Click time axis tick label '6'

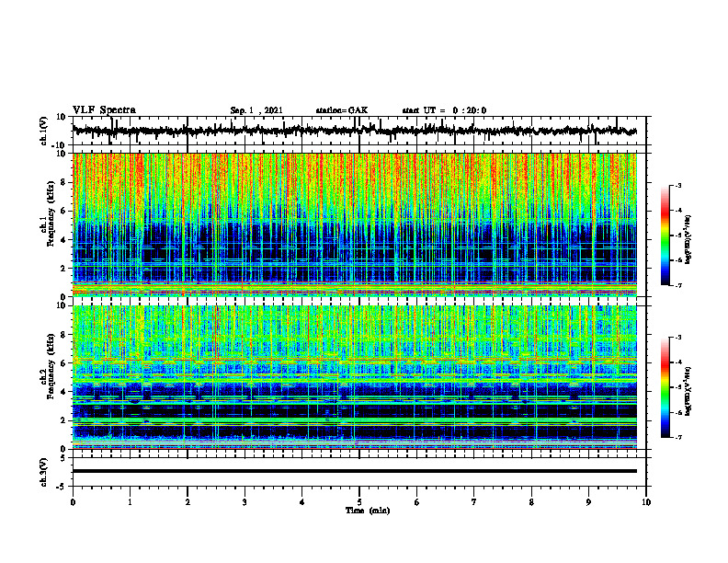(417, 502)
